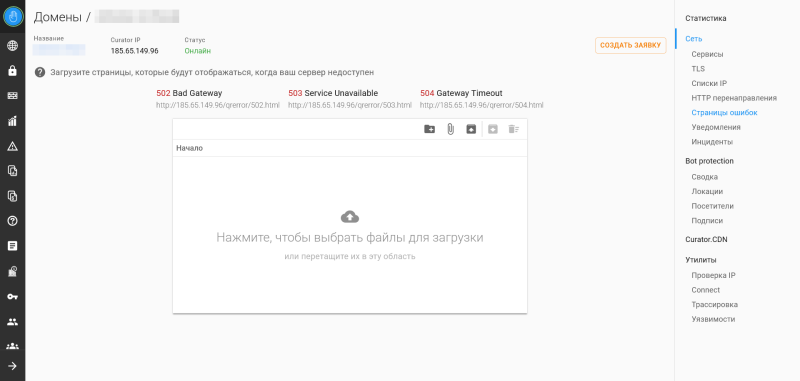Click the СОЗДАТЬ ЗАЯВКУ button
Viewport: 800px width, 381px height.
[631, 45]
